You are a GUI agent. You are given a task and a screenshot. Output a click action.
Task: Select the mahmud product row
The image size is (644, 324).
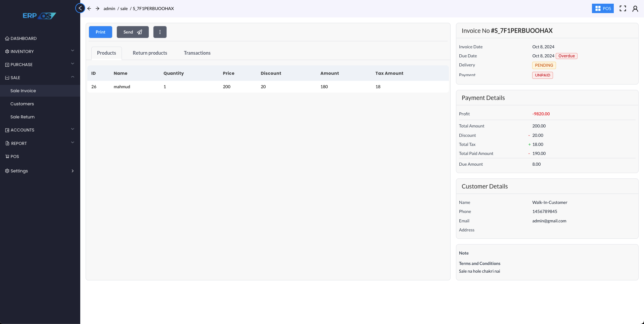[x=122, y=87]
